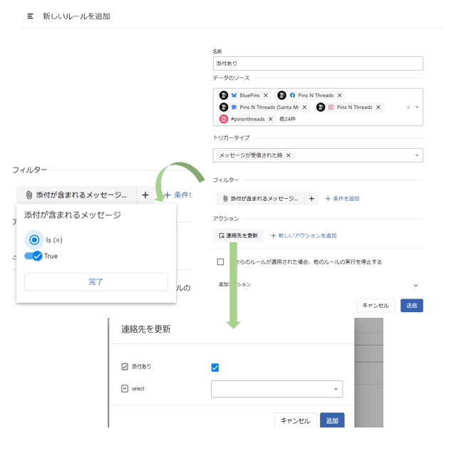Open the trigger type dropdown
The width and height of the screenshot is (476, 456).
(416, 155)
